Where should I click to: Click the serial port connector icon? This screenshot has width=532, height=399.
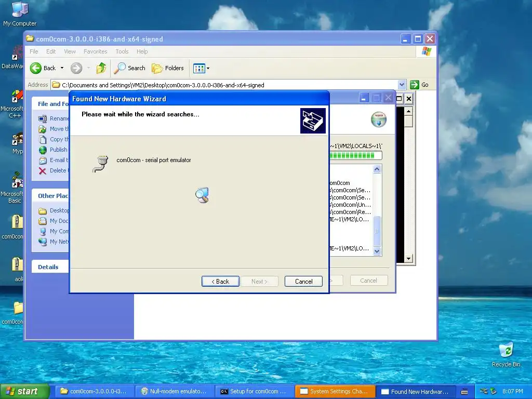[x=100, y=164]
